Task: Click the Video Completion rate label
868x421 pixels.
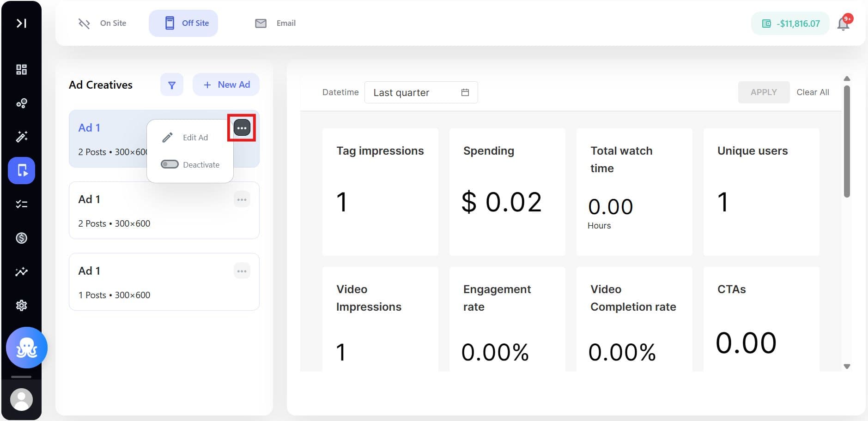Action: point(633,298)
